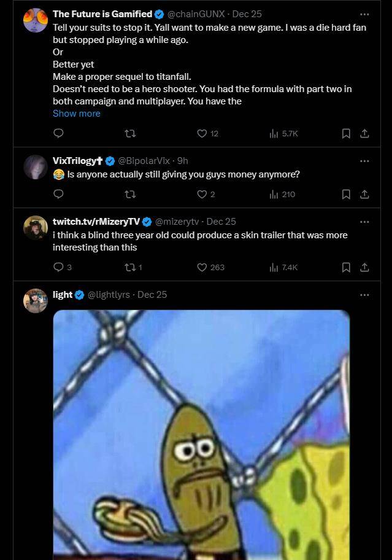Like the tweet with 12 likes
This screenshot has height=560, width=392.
[202, 133]
